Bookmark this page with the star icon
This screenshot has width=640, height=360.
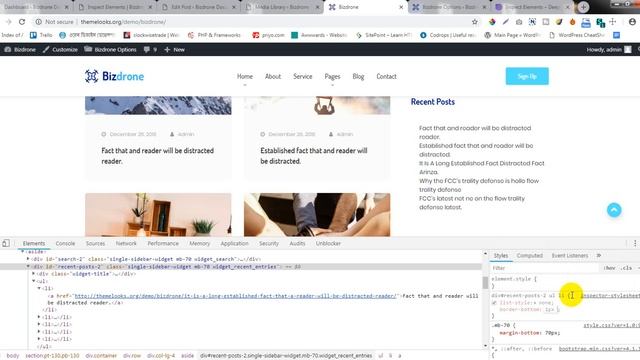click(475, 22)
